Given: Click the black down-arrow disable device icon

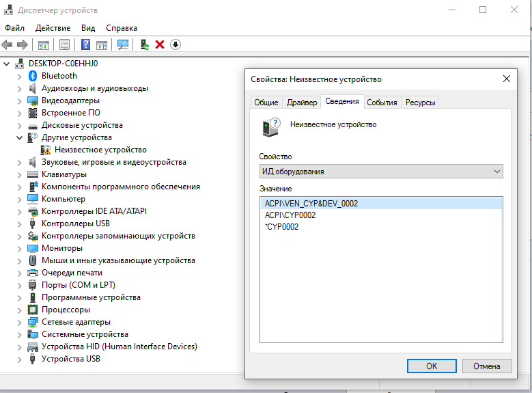Looking at the screenshot, I should coord(176,44).
